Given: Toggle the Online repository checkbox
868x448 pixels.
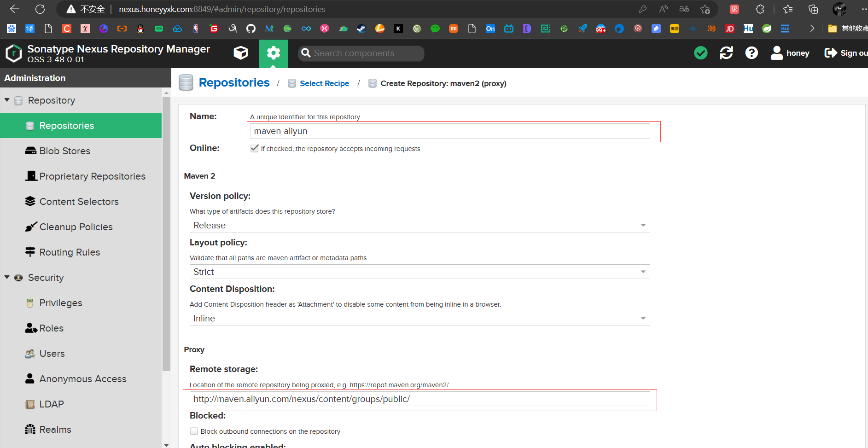Looking at the screenshot, I should pos(255,148).
